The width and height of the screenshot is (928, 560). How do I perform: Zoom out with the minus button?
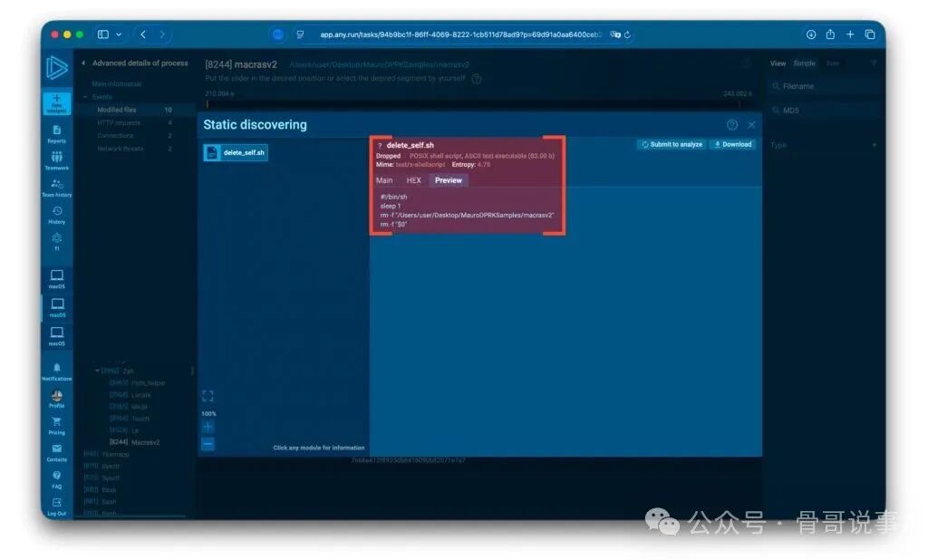(x=208, y=444)
